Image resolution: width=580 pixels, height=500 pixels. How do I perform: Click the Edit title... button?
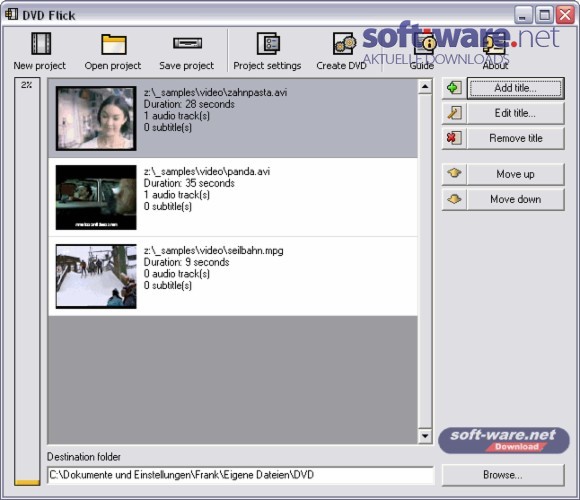[516, 113]
